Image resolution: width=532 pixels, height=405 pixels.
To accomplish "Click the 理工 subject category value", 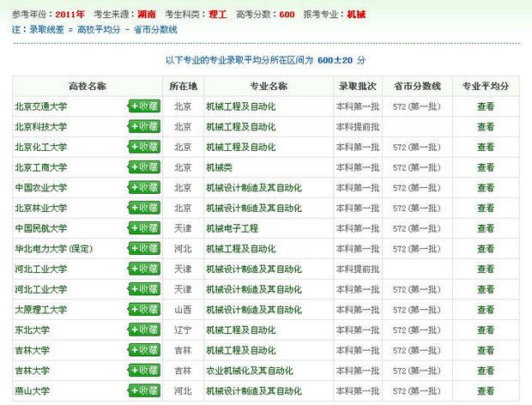I will click(218, 15).
